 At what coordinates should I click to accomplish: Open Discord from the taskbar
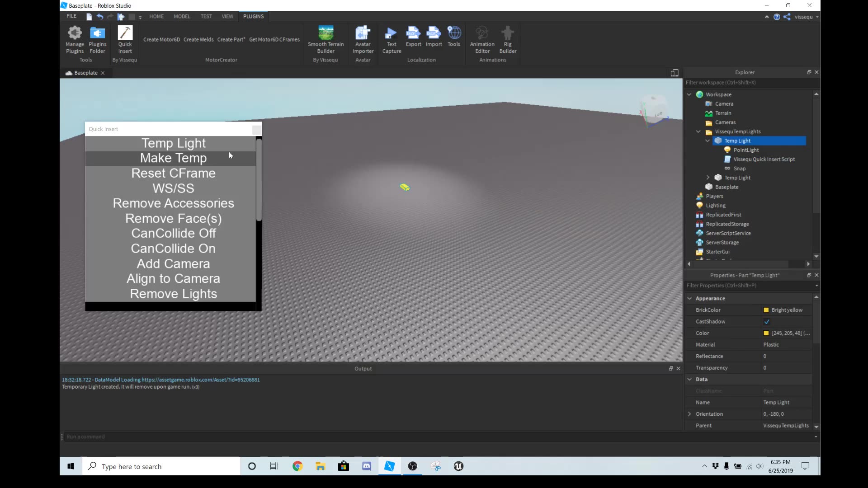click(x=366, y=466)
